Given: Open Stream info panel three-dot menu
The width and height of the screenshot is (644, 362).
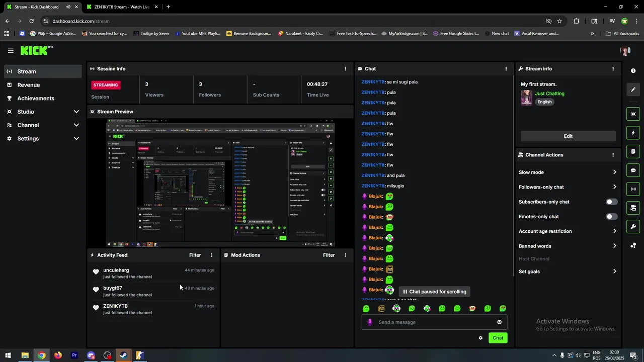Looking at the screenshot, I should (x=613, y=69).
